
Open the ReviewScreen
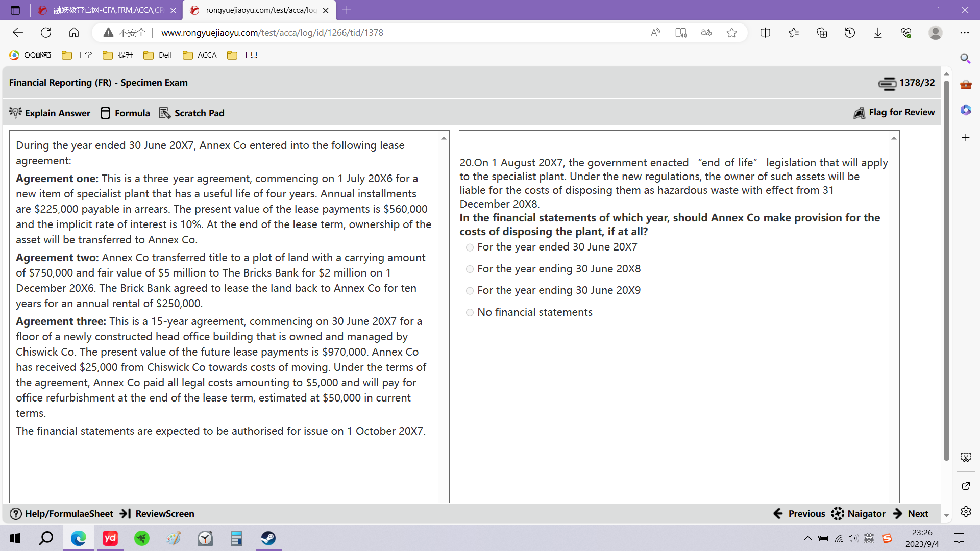(x=157, y=514)
